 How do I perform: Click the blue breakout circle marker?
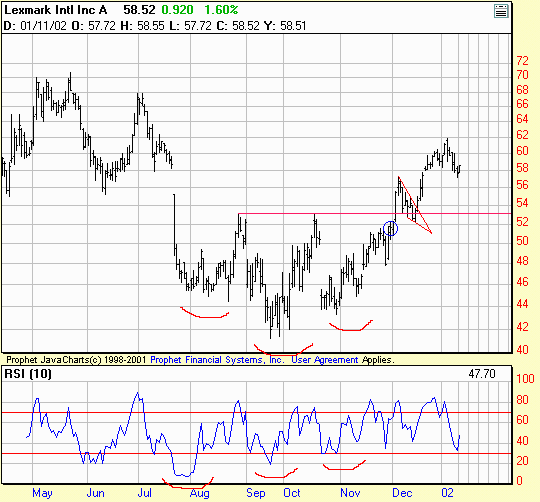(x=391, y=229)
